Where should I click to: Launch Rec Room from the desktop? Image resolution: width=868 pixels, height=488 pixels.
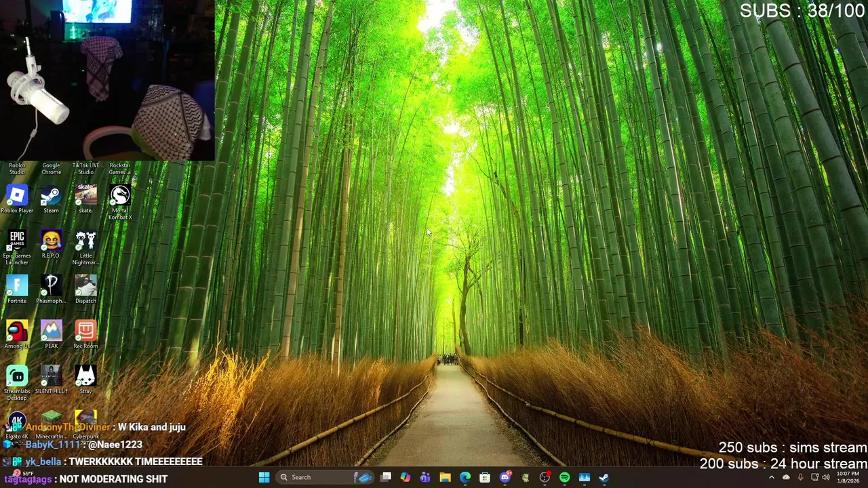point(85,335)
